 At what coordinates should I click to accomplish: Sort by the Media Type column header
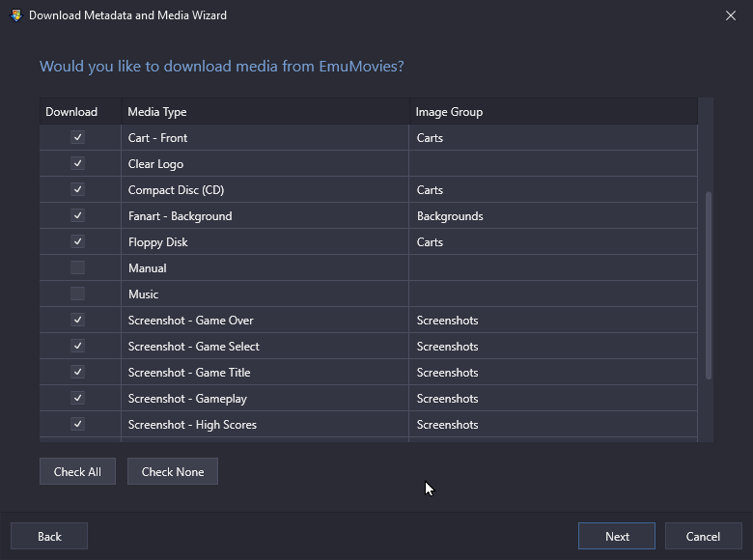coord(265,112)
